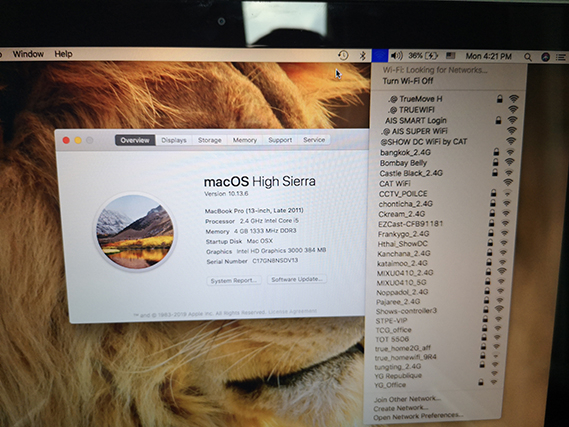
Task: Click the clock showing Mon 4:21 PM
Action: click(x=488, y=56)
